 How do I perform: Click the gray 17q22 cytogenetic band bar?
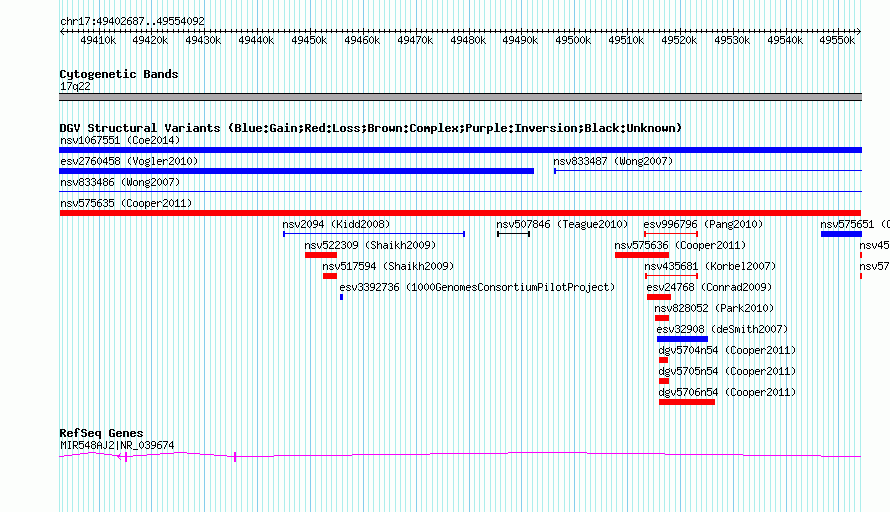tap(460, 97)
